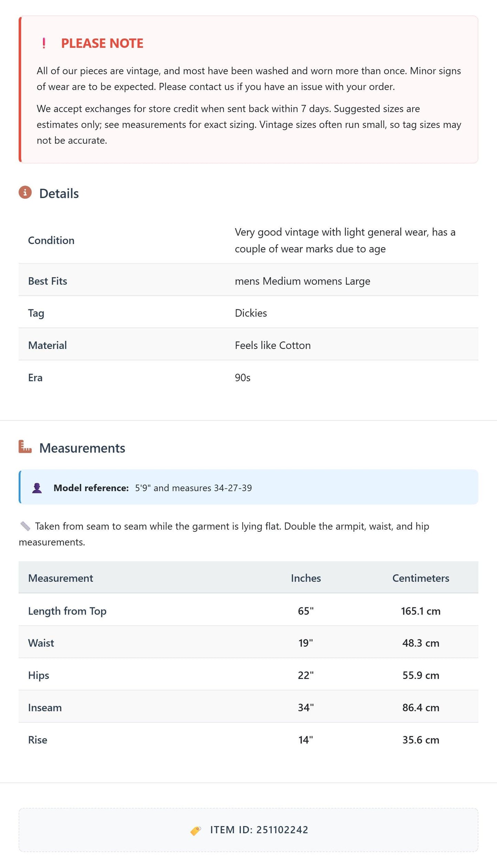Click the Dickies tag value

[x=251, y=313]
